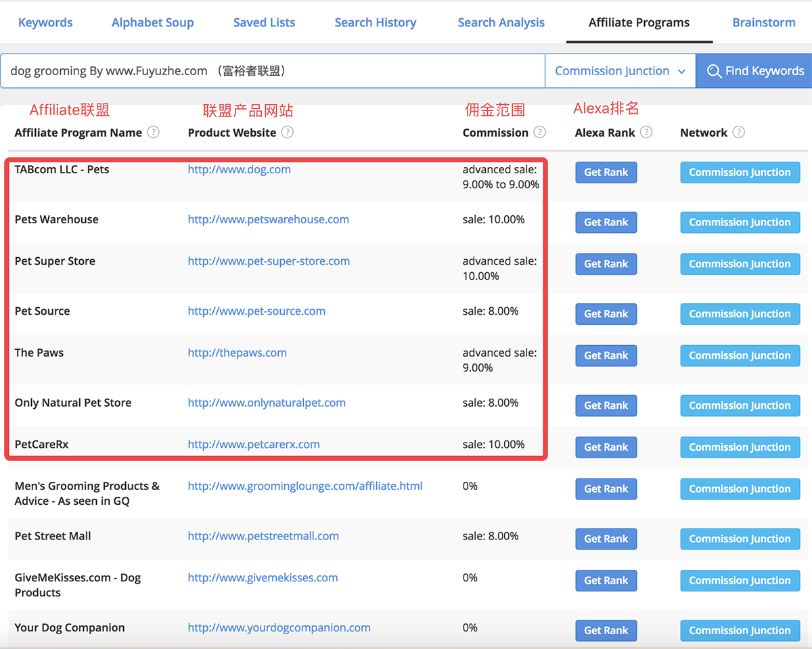
Task: Open the groominglounge.com affiliate link
Action: 305,486
